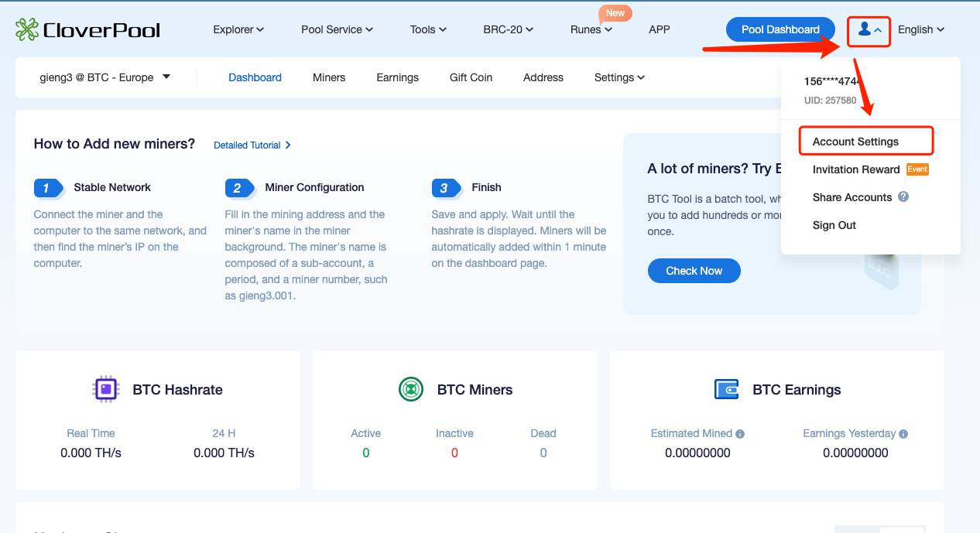980x533 pixels.
Task: Expand the Runes menu
Action: (590, 29)
